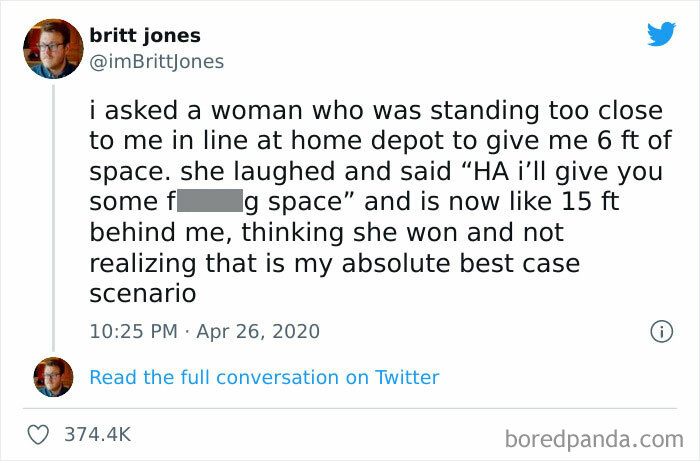The width and height of the screenshot is (700, 461).
Task: Click the gray censored word box
Action: (210, 202)
